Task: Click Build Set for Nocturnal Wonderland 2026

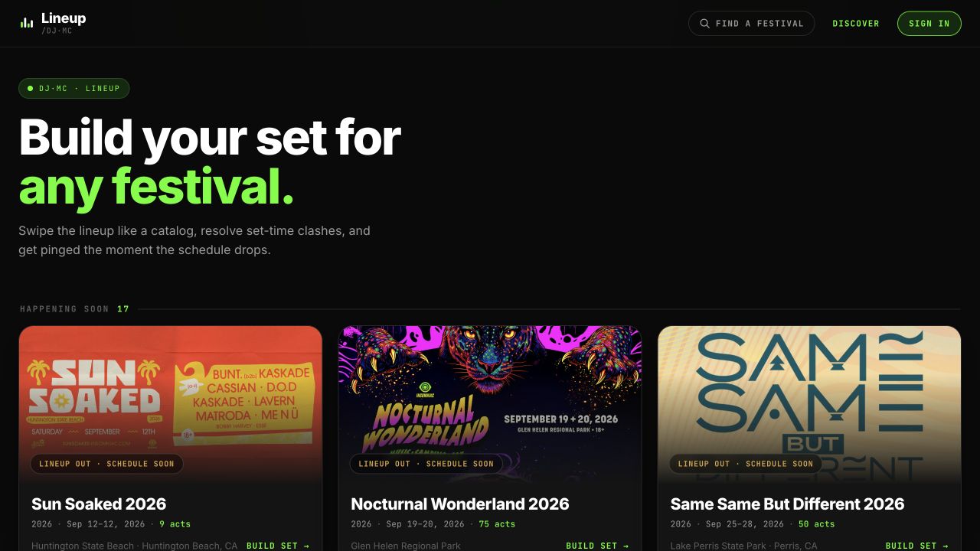Action: point(597,546)
